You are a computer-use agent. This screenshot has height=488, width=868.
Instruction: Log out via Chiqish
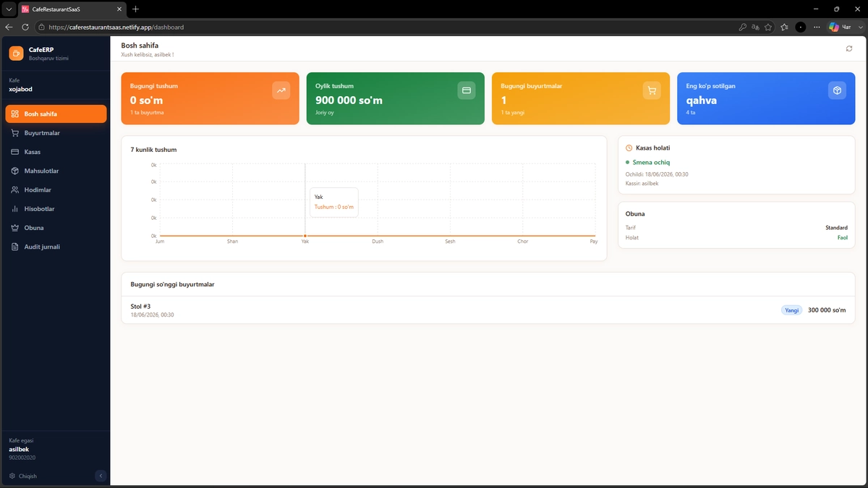tap(23, 476)
